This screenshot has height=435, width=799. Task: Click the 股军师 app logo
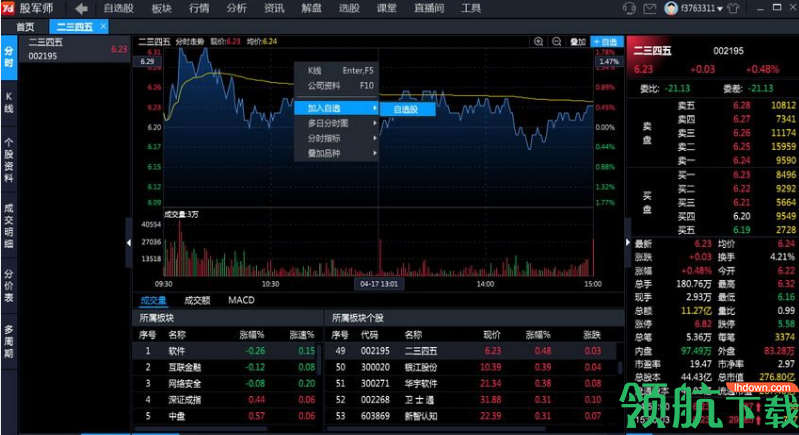tap(8, 8)
